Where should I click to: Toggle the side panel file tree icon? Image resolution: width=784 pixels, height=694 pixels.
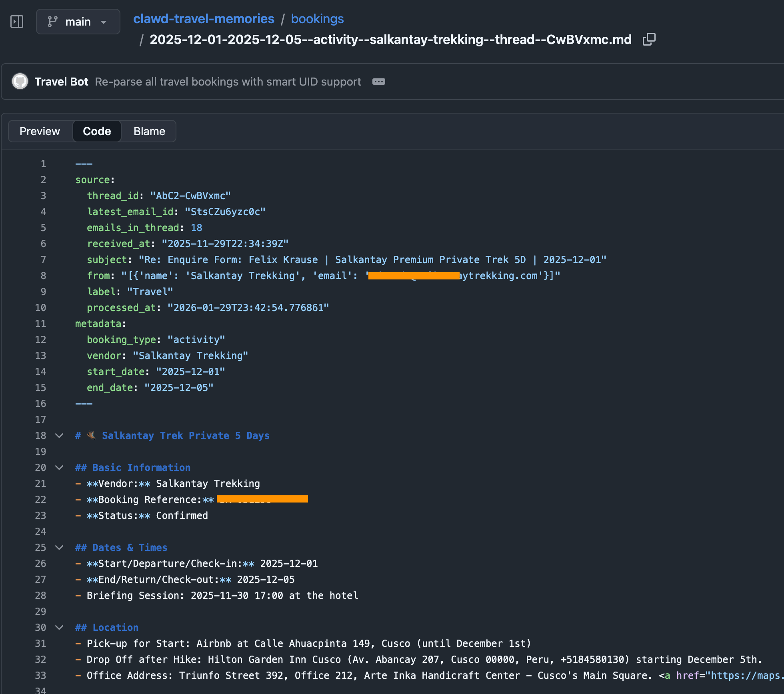17,22
